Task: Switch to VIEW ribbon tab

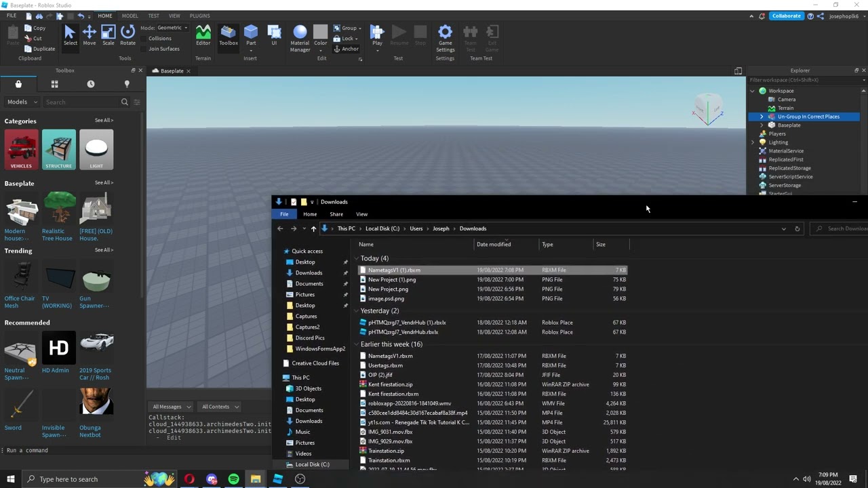Action: pos(174,16)
